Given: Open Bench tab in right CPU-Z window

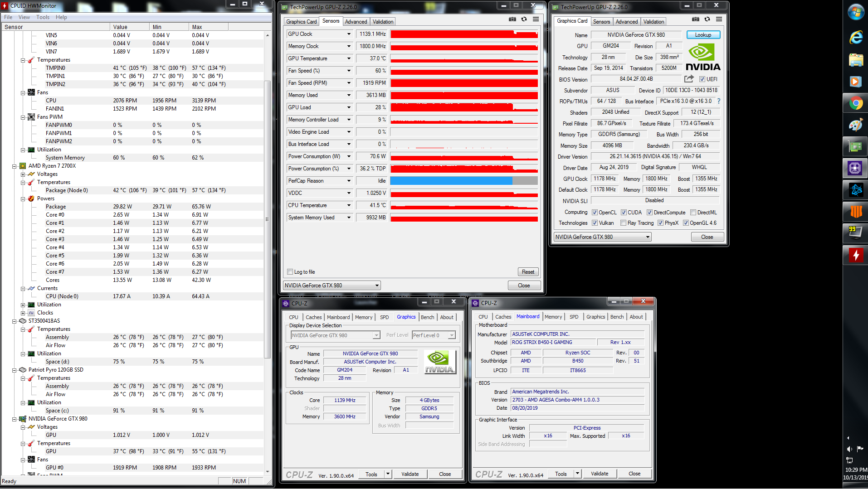Looking at the screenshot, I should coord(617,317).
